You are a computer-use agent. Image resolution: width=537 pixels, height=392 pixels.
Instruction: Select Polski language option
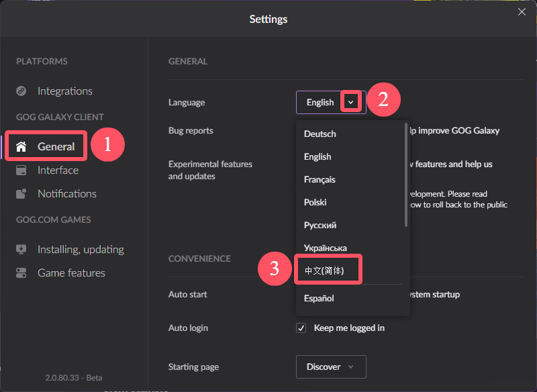[x=315, y=202]
